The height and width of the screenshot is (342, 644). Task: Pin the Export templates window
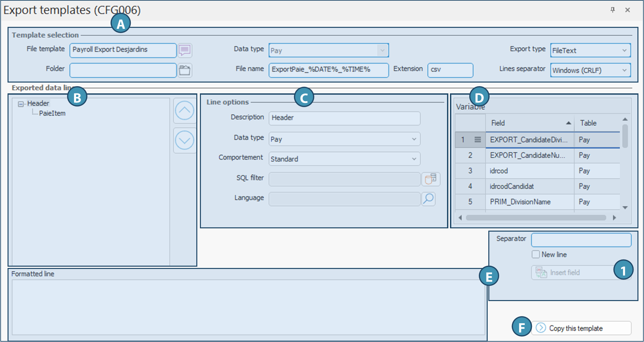coord(612,10)
